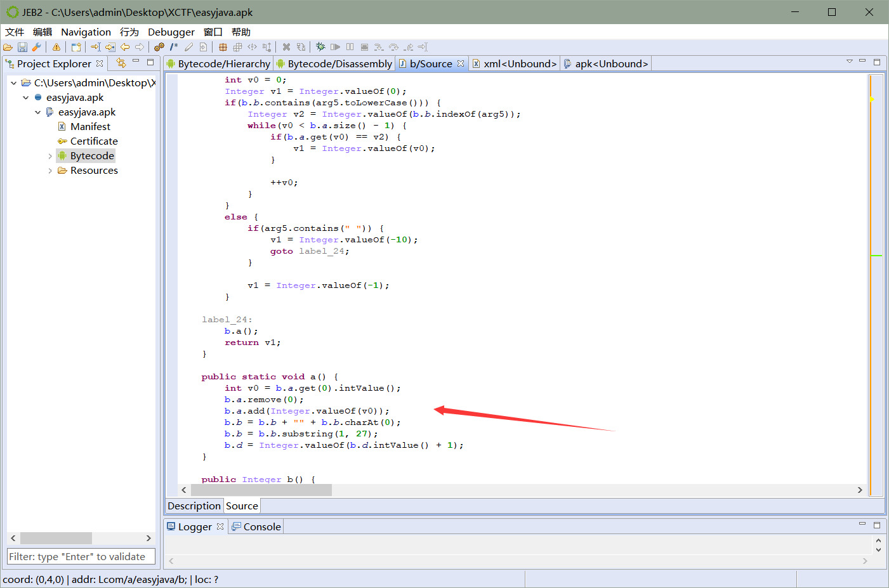Click the angle-brackets code toolbar icon

click(x=252, y=47)
